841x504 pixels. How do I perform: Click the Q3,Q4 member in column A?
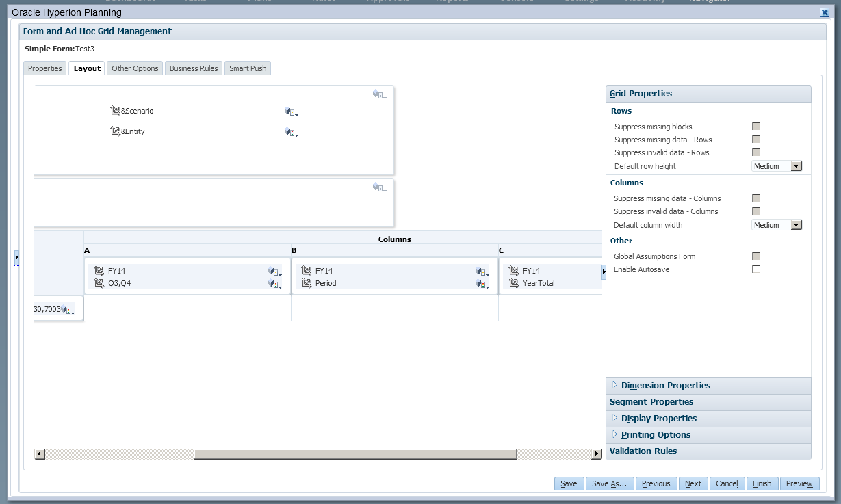click(119, 283)
